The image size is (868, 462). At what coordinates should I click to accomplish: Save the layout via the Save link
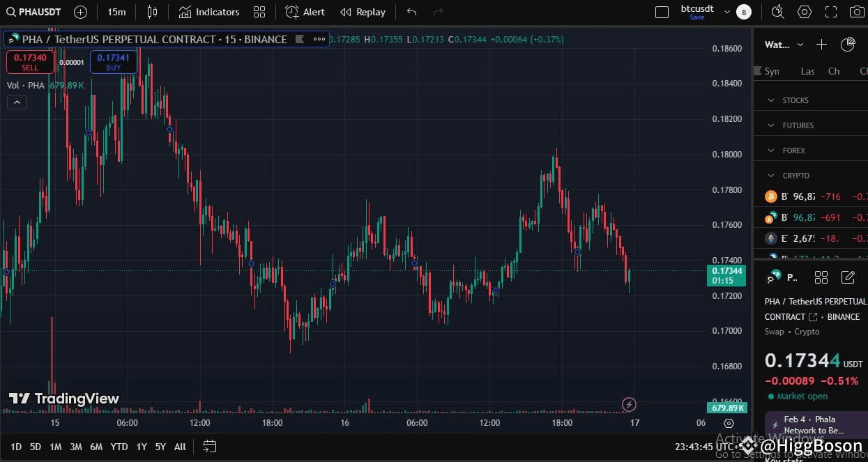(x=697, y=17)
